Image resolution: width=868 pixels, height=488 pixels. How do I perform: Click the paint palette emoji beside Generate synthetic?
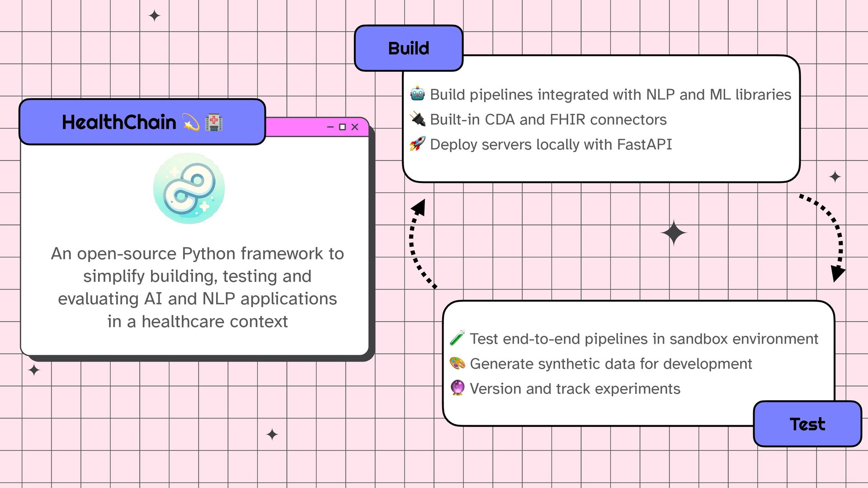click(x=457, y=363)
